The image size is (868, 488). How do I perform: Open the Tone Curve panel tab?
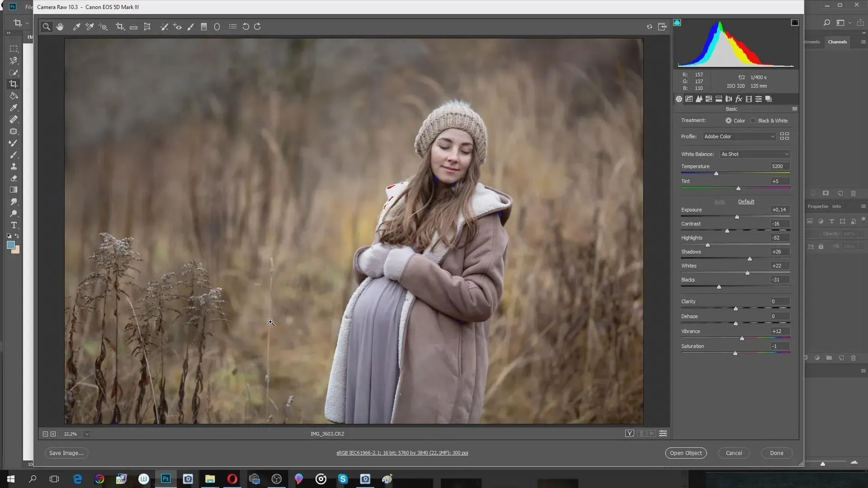pos(689,99)
